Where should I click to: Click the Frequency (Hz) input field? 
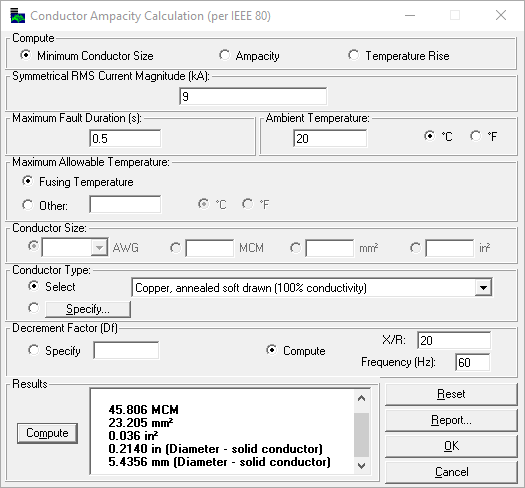tap(472, 362)
